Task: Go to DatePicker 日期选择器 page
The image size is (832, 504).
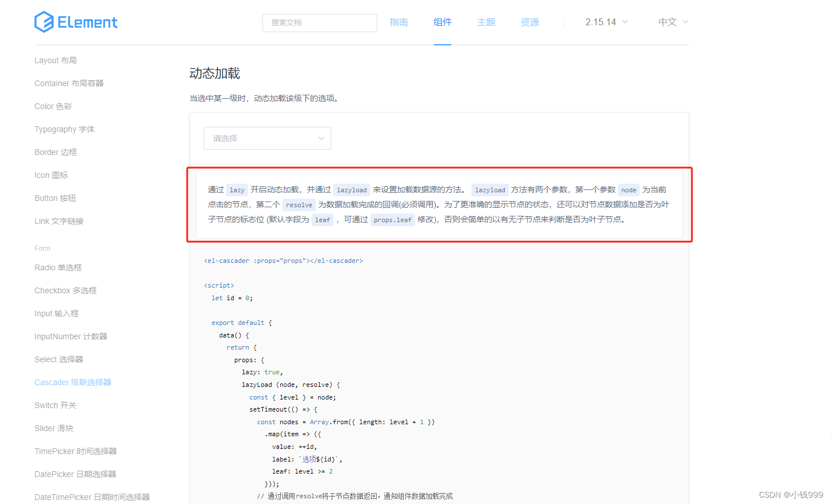Action: [75, 474]
